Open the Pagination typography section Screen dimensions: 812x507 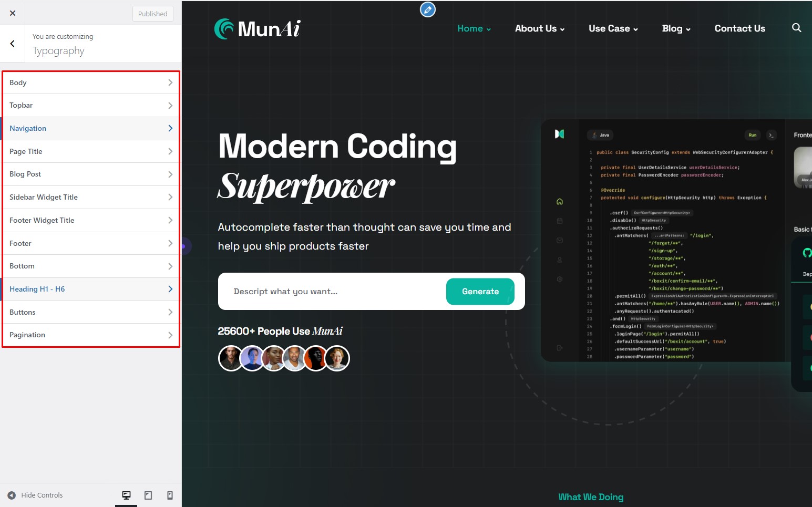[91, 335]
